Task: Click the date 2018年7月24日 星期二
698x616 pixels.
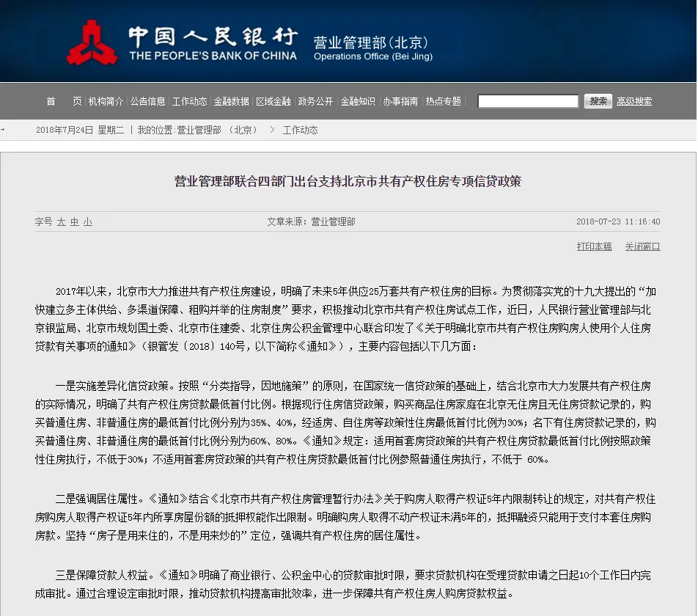Action: 80,130
